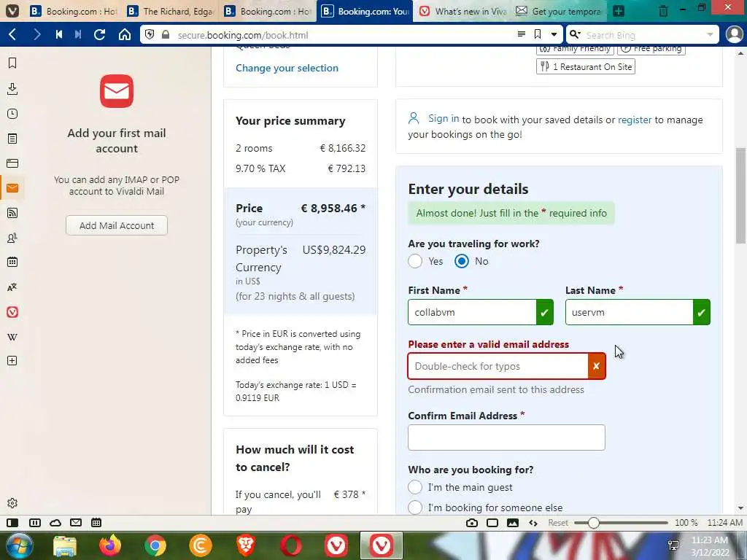747x560 pixels.
Task: Open the Vivaldi main menu icon
Action: click(12, 10)
